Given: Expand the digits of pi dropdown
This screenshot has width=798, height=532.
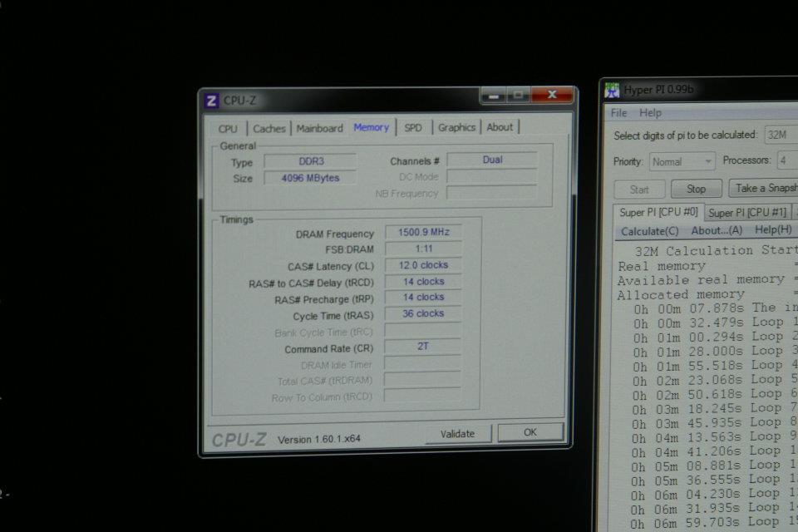Looking at the screenshot, I should [x=780, y=135].
